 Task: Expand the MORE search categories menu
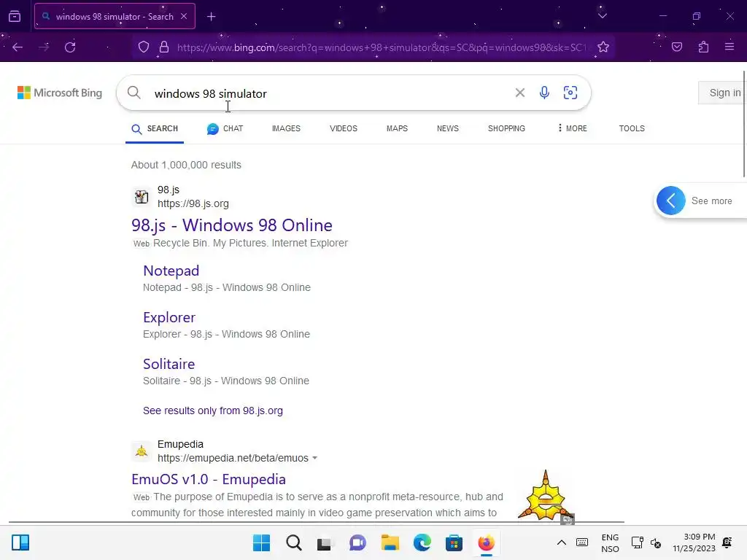[x=572, y=128]
